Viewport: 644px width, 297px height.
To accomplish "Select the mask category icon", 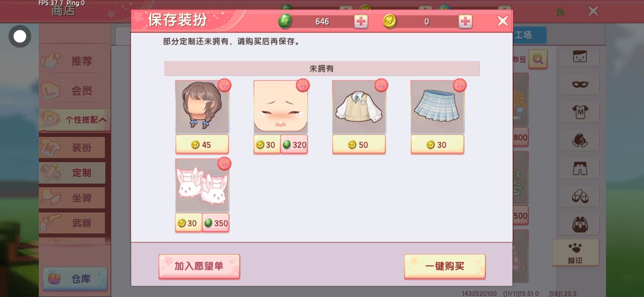I will 580,84.
